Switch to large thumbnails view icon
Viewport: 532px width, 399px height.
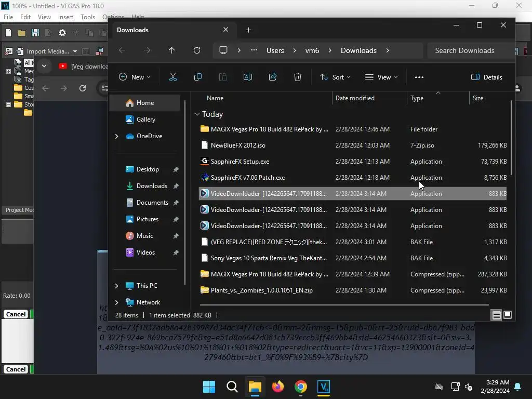508,315
